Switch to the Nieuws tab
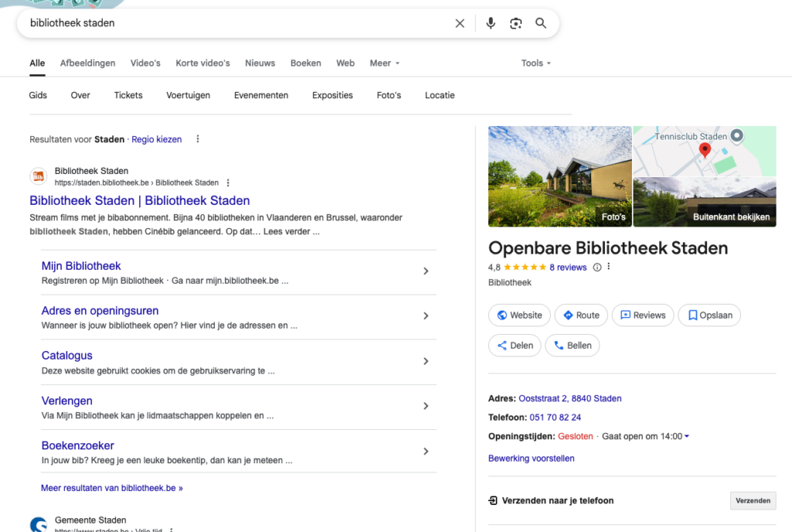792x532 pixels. pyautogui.click(x=260, y=63)
